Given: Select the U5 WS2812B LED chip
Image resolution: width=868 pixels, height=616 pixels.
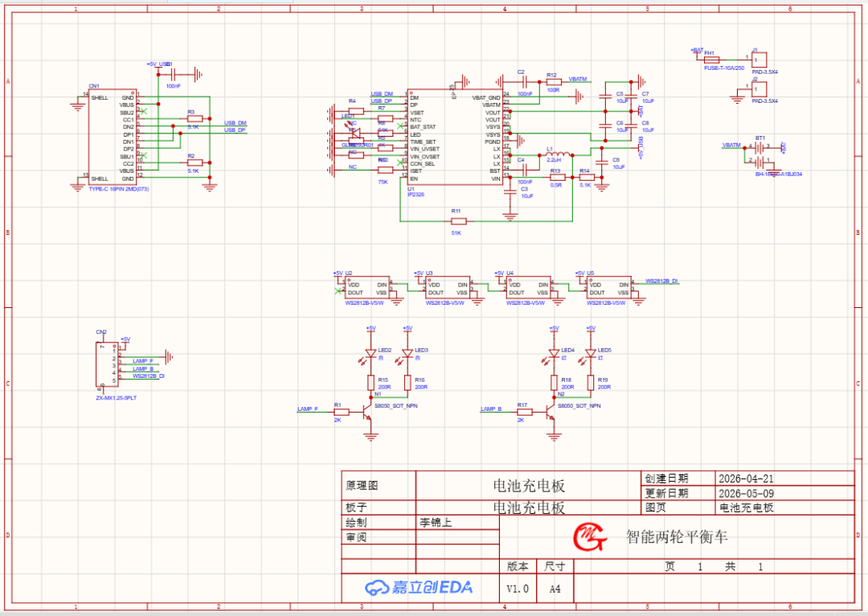Looking at the screenshot, I should [608, 289].
